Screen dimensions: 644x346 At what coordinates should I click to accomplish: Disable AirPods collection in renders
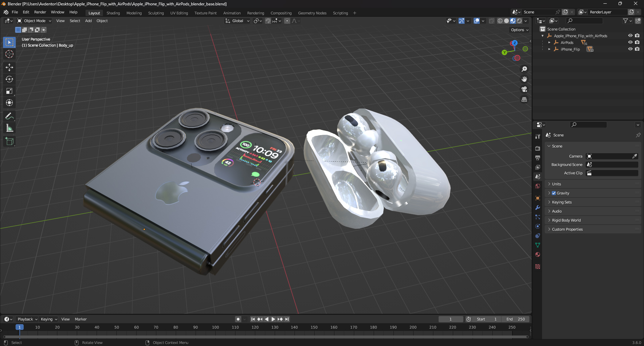[637, 43]
